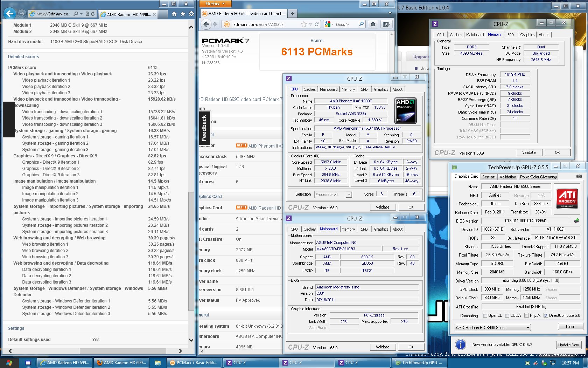Switch to PCMark 7 Basic Edition on the taskbar
The width and height of the screenshot is (588, 368).
[x=194, y=363]
